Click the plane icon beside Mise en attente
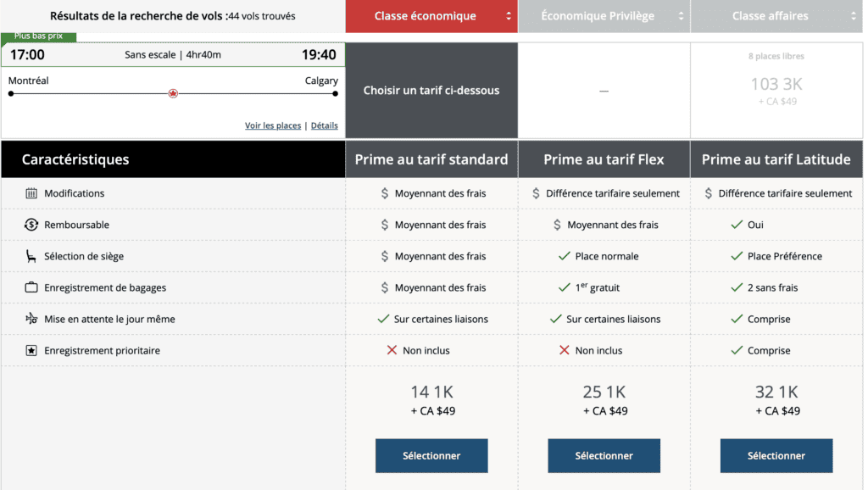The width and height of the screenshot is (868, 490). pyautogui.click(x=31, y=319)
